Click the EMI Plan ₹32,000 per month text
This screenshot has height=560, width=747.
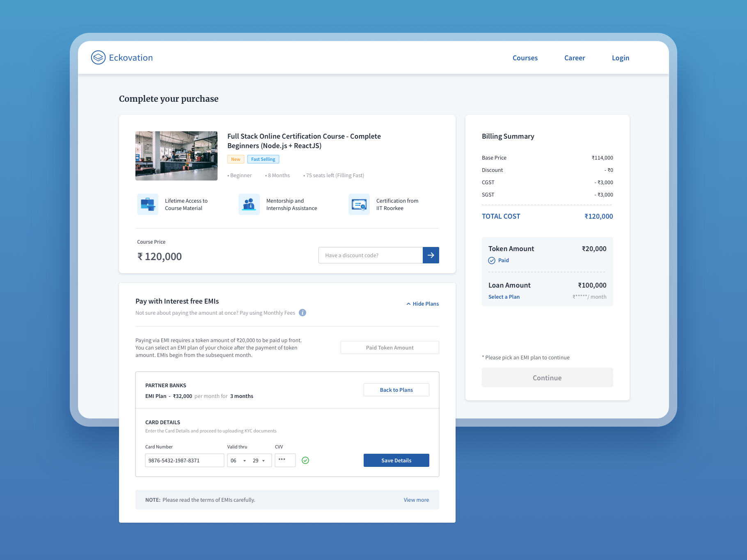(x=199, y=396)
